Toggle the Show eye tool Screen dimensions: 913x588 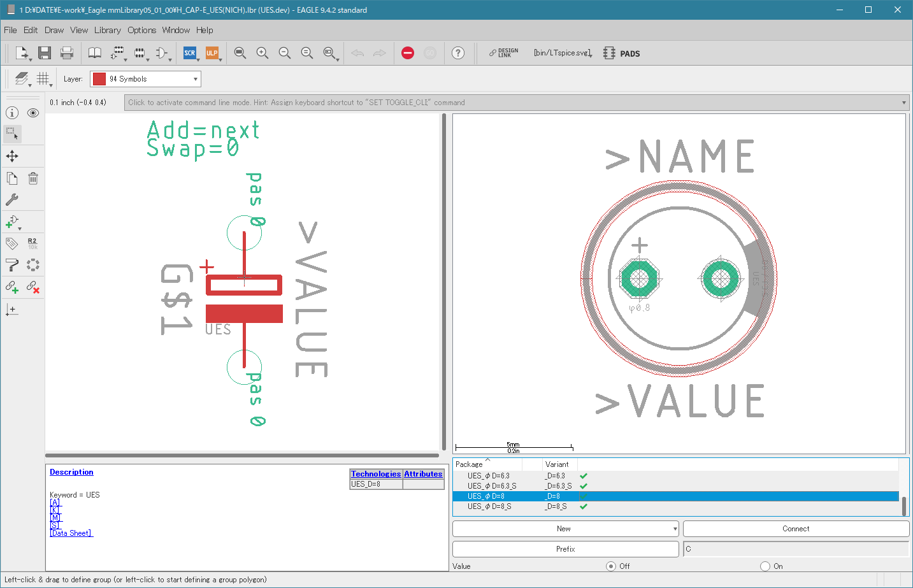33,113
